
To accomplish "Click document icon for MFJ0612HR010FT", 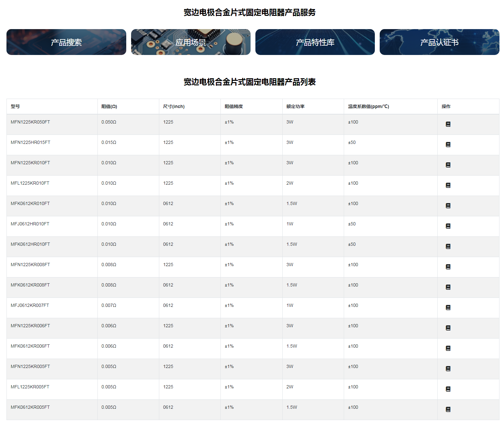I will (x=448, y=226).
